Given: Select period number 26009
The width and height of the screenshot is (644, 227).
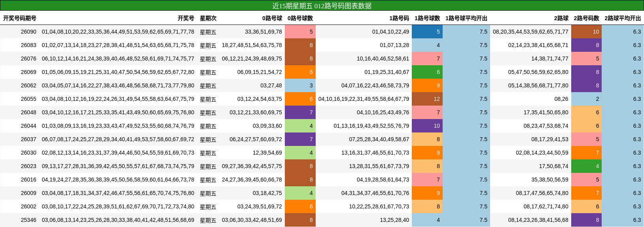Looking at the screenshot, I should coord(28,193).
